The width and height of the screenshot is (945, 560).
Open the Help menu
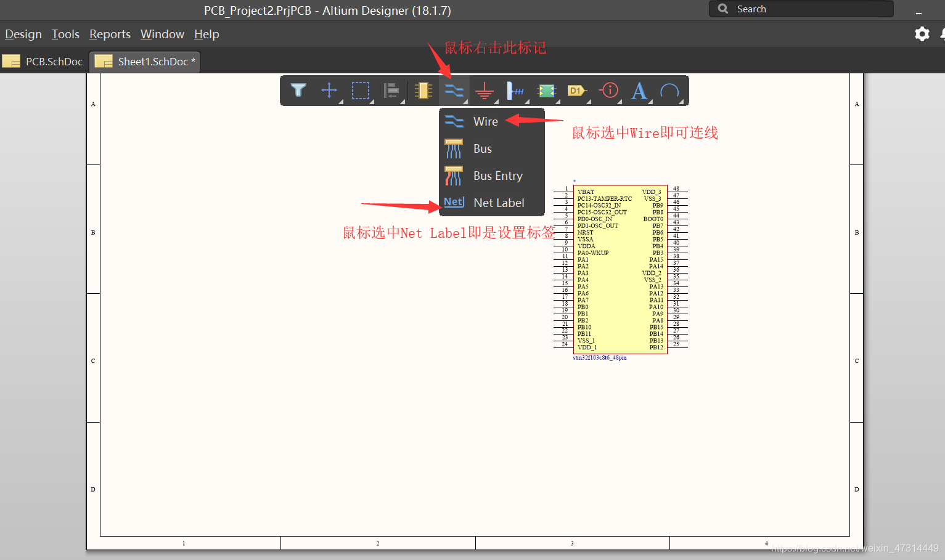tap(207, 34)
